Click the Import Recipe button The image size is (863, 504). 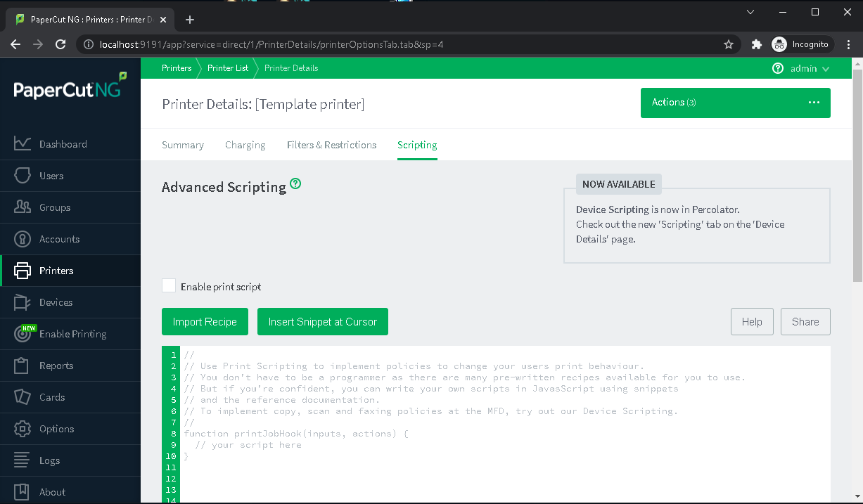[x=205, y=322]
